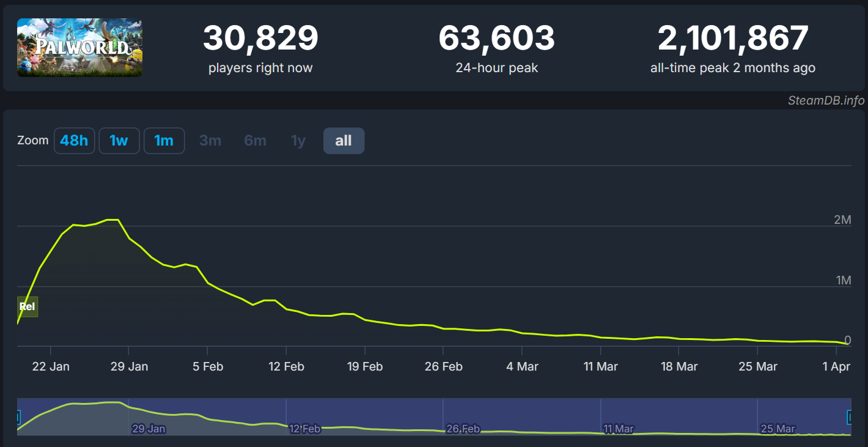Click the '1M' y-axis label
This screenshot has height=447, width=868.
coord(844,280)
